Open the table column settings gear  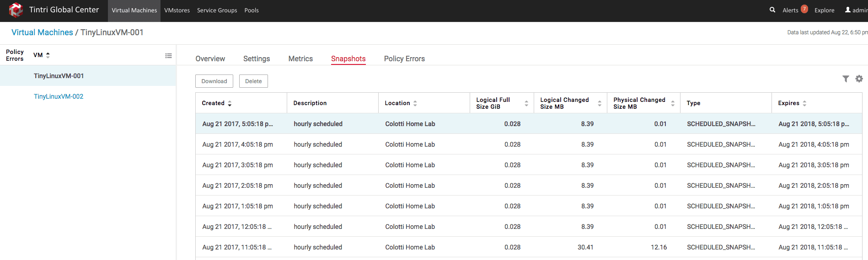click(x=859, y=79)
